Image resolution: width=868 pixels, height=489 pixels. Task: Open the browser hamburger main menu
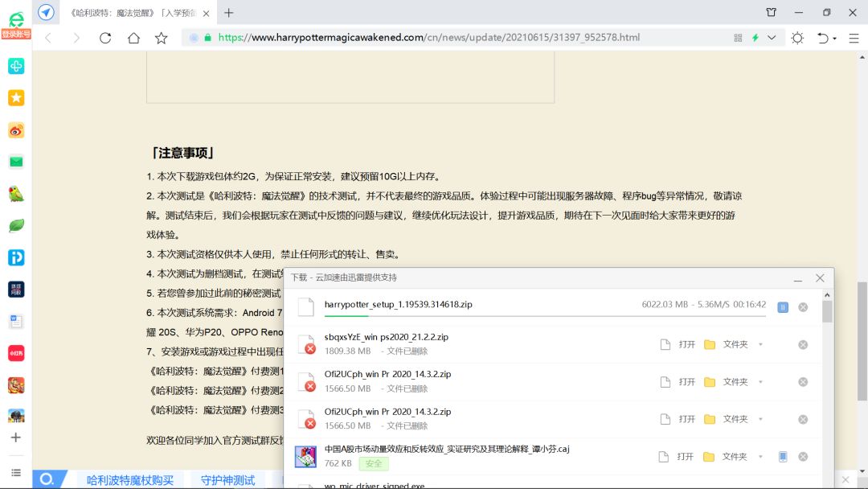click(854, 38)
